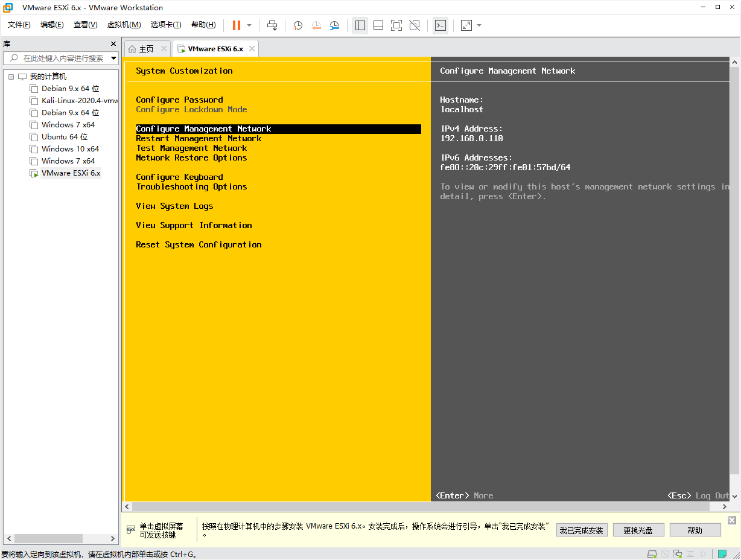Select View Support Information entry

point(194,225)
